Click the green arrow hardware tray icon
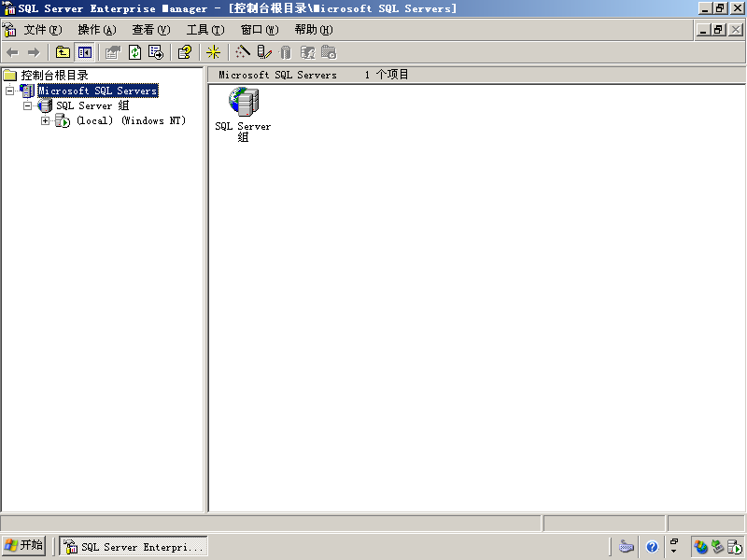The height and width of the screenshot is (560, 747). point(717,547)
